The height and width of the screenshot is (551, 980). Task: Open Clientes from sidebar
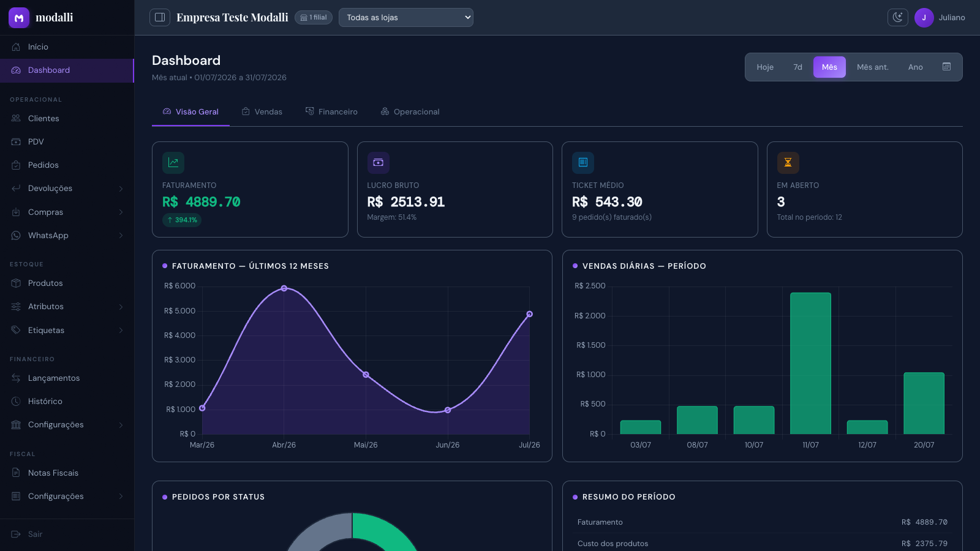point(67,118)
